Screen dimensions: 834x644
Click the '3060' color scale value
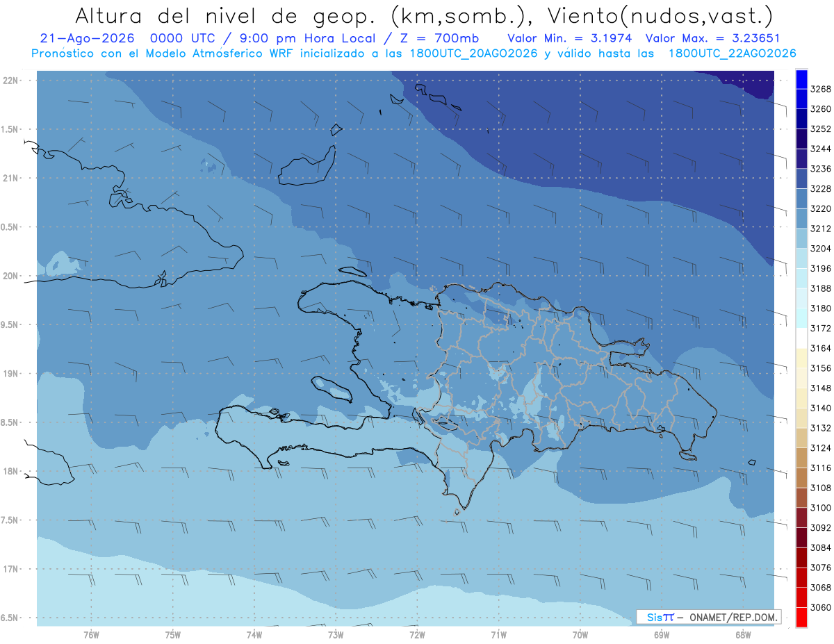click(821, 607)
